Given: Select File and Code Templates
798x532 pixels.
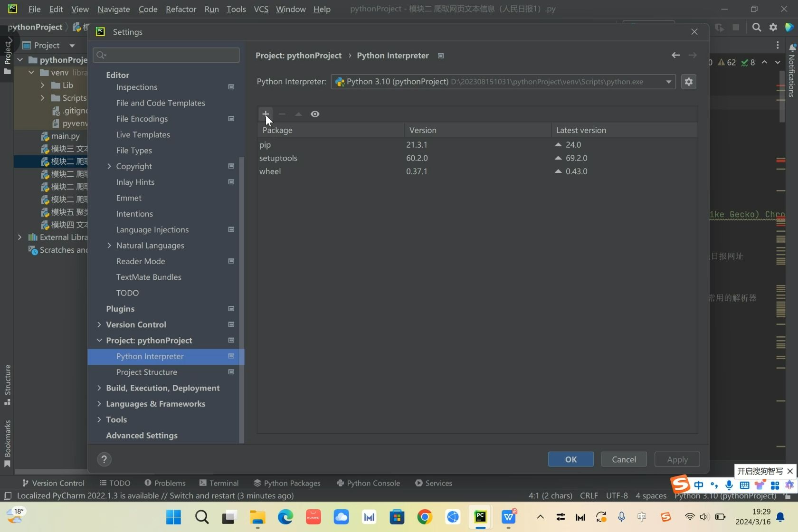Looking at the screenshot, I should (x=161, y=103).
